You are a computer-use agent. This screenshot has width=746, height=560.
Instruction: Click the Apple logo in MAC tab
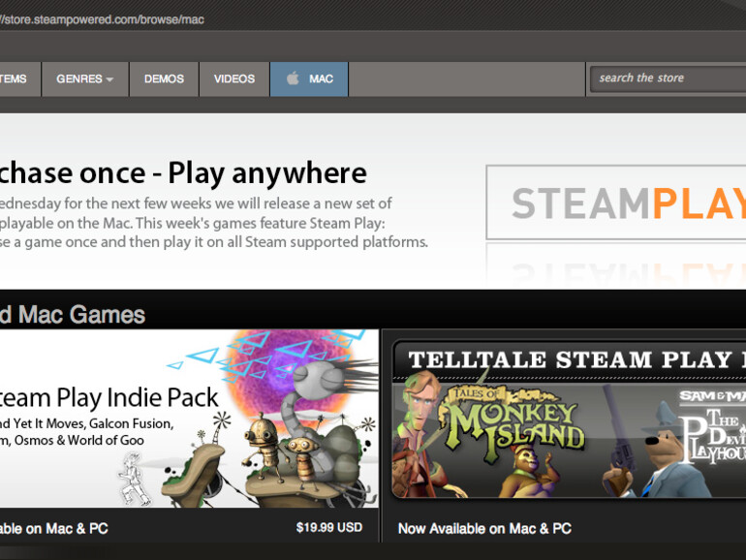(x=293, y=78)
